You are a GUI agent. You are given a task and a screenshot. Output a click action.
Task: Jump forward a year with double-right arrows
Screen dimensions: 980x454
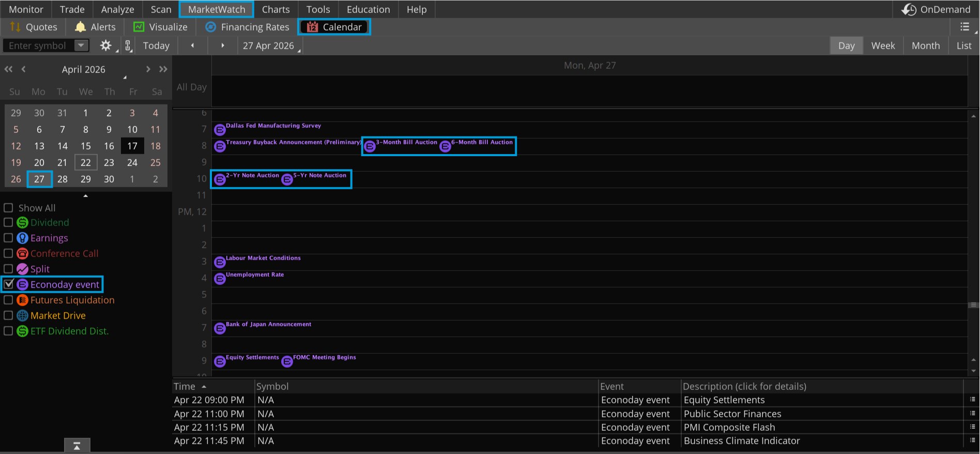[163, 69]
